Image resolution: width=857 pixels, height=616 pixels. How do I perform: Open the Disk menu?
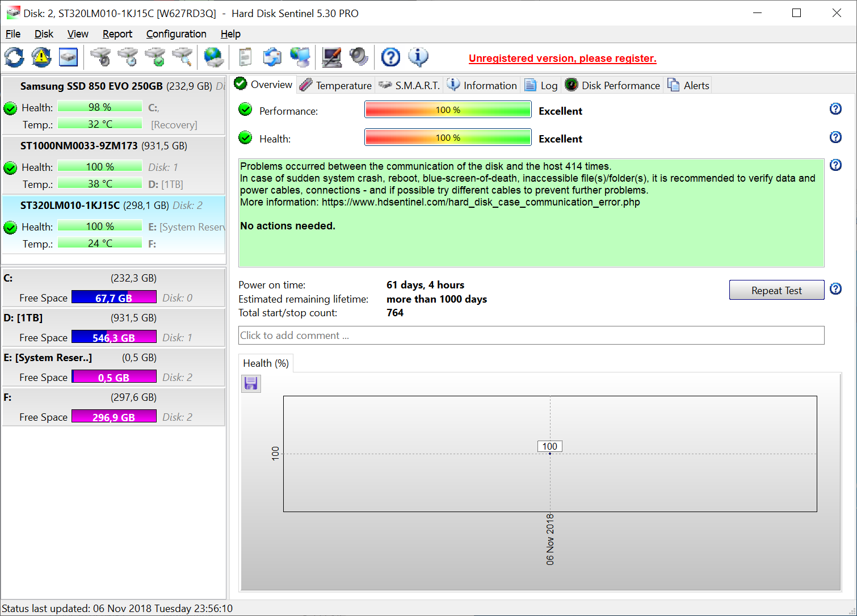[x=44, y=34]
